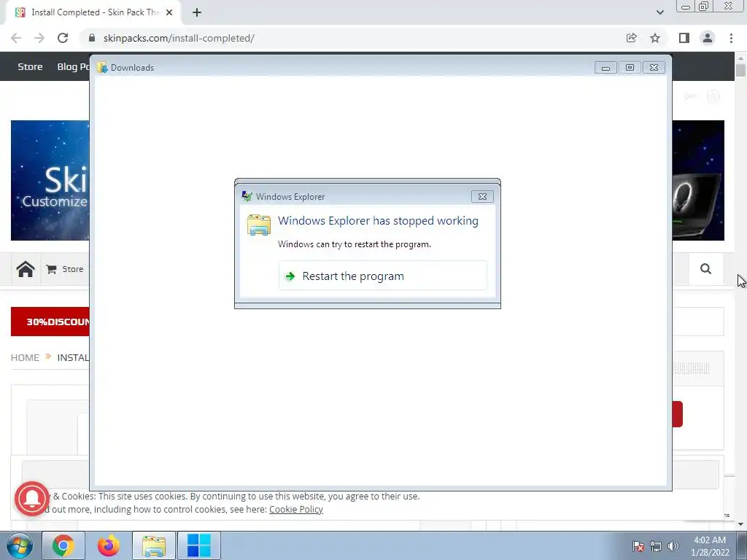Minimize the Downloads window

click(x=605, y=68)
